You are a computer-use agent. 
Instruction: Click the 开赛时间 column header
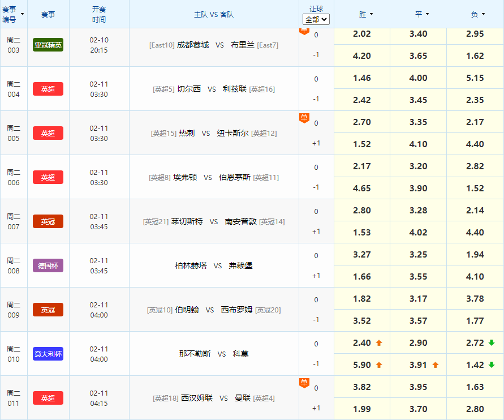pos(99,14)
